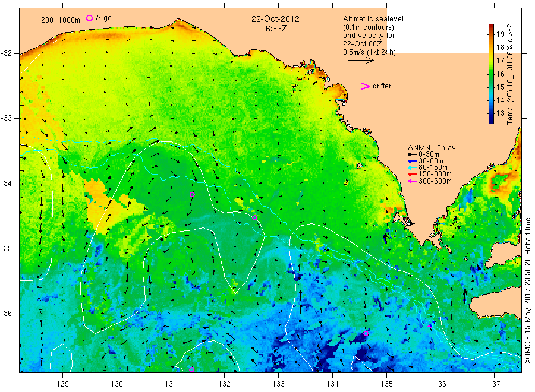Click the cyan 80-150m ANMN arrow

[x=412, y=167]
